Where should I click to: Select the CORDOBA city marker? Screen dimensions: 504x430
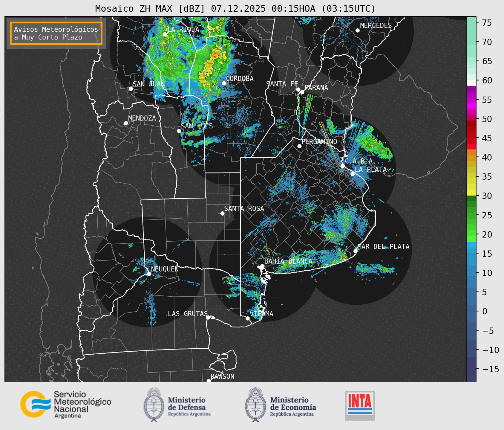[x=224, y=83]
